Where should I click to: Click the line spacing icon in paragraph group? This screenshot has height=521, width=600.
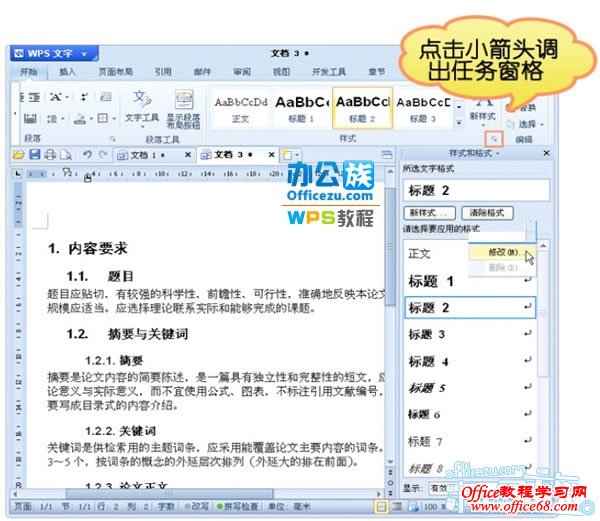point(52,119)
